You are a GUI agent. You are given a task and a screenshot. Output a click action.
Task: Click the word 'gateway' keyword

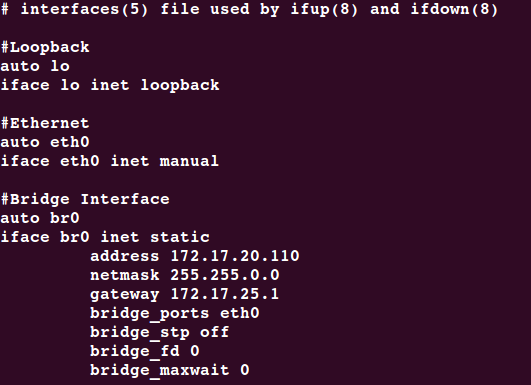[x=125, y=295]
